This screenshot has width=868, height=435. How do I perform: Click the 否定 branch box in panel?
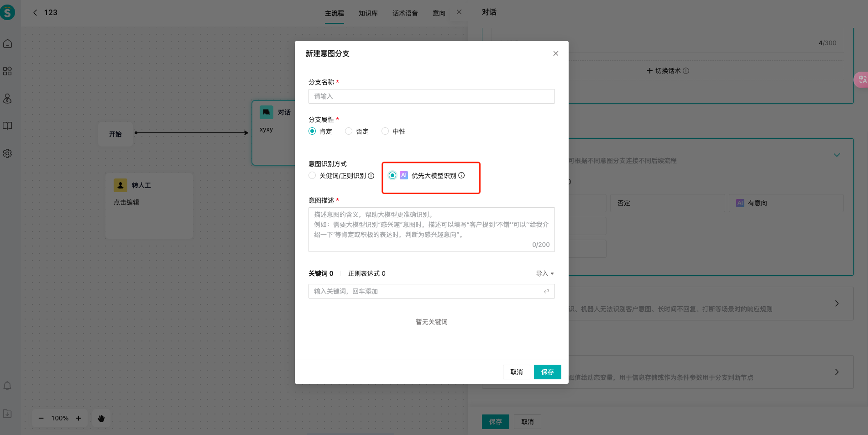point(668,203)
